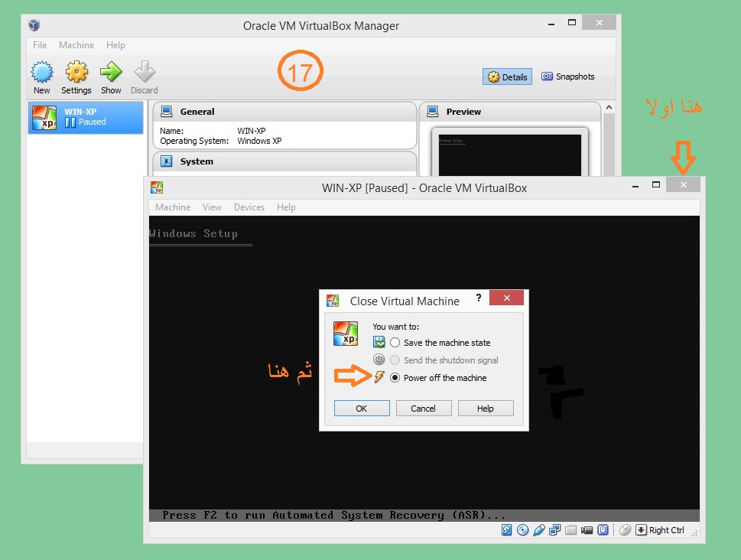Image resolution: width=741 pixels, height=560 pixels.
Task: Click the mouse integration status icon
Action: [x=625, y=530]
